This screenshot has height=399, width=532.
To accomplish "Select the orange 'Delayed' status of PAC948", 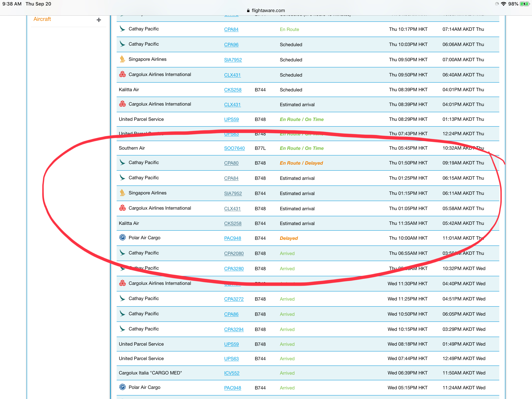I will (x=289, y=238).
